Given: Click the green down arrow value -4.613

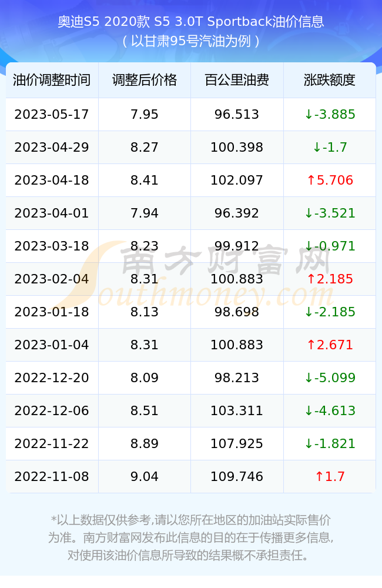Looking at the screenshot, I should click(330, 410).
